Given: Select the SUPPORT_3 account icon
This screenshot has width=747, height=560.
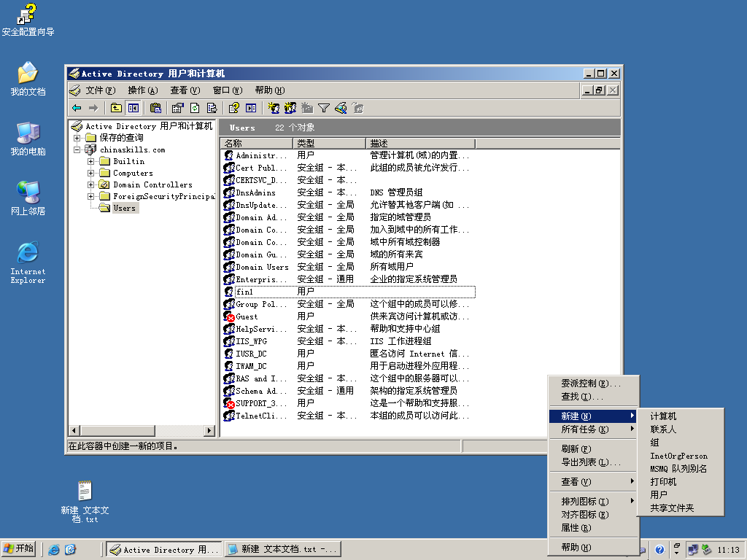Looking at the screenshot, I should click(229, 402).
